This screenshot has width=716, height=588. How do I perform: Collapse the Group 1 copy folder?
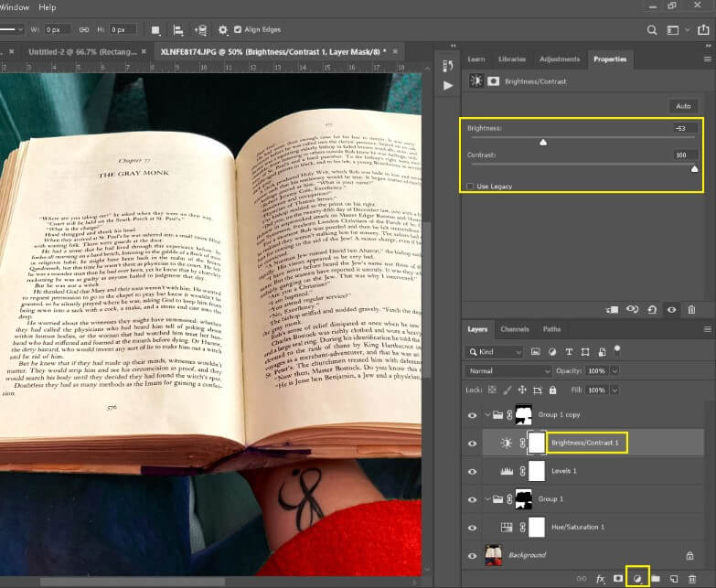click(x=487, y=415)
